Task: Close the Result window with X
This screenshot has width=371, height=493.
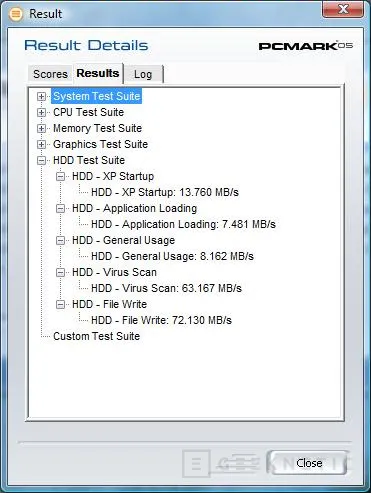Action: (x=343, y=9)
